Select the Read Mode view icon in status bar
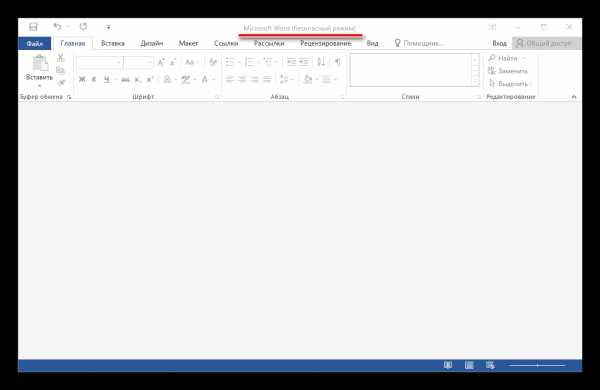This screenshot has height=390, width=600. pos(448,365)
